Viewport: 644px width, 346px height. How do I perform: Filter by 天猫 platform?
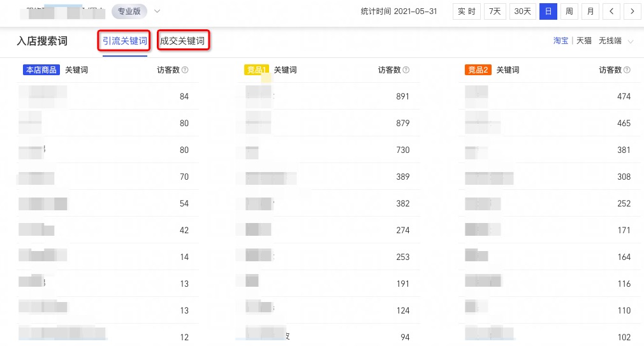coord(583,41)
